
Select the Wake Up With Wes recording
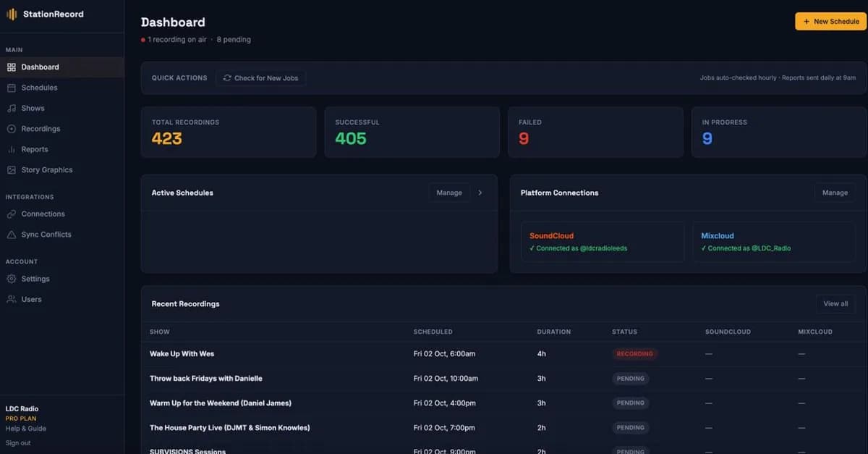[182, 354]
